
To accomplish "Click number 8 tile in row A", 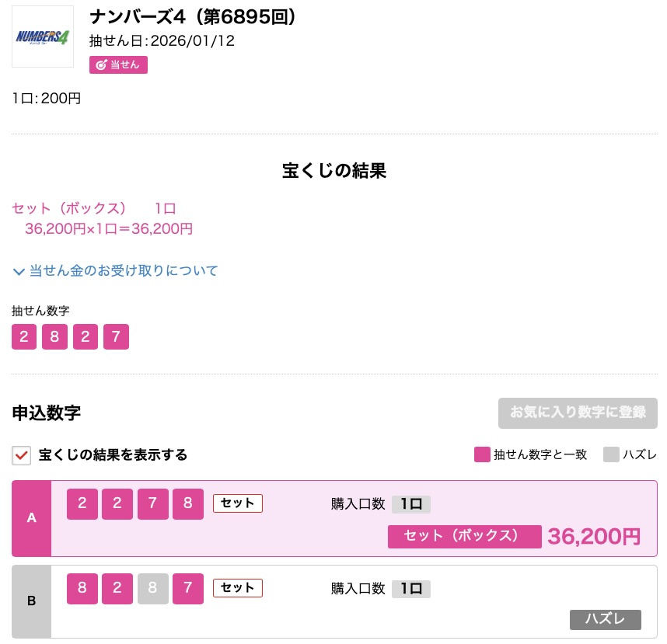I will pos(187,504).
